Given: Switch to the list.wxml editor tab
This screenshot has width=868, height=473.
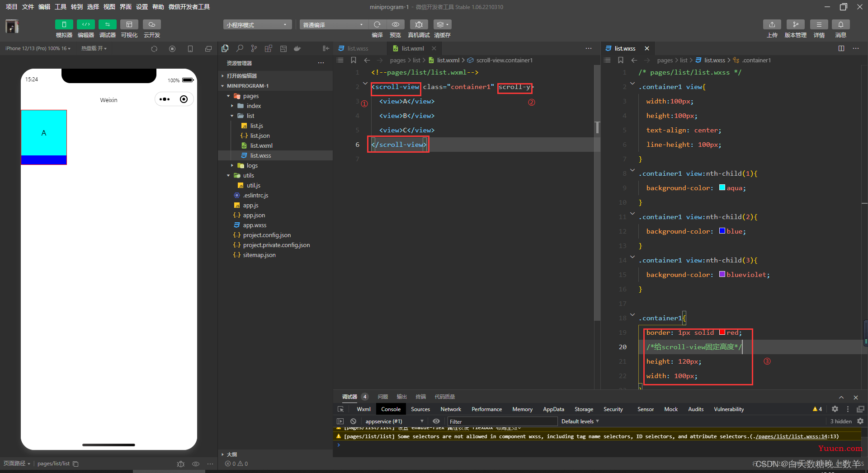Looking at the screenshot, I should [x=413, y=48].
